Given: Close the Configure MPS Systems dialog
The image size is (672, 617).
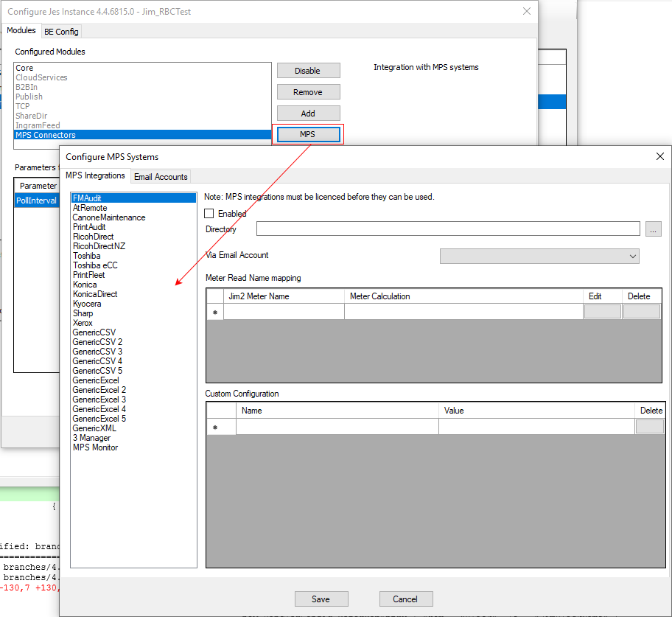Looking at the screenshot, I should coord(659,156).
